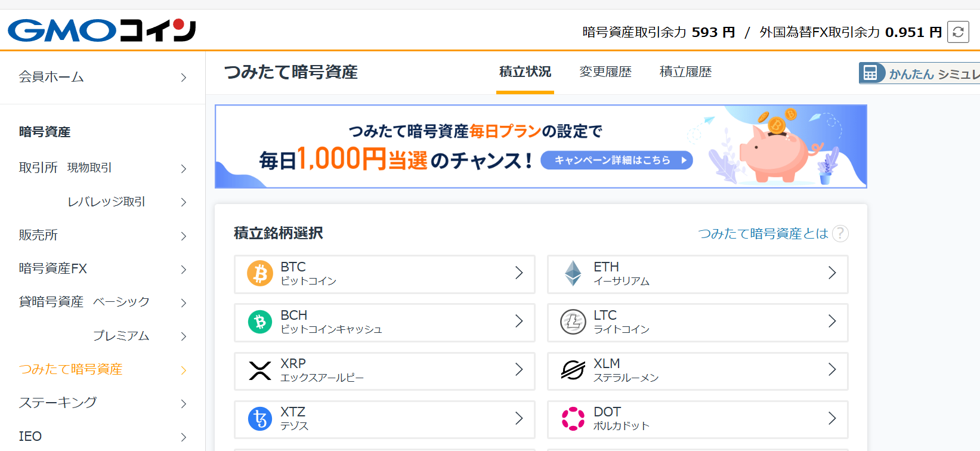
Task: Click the chevron in the BTC row
Action: [x=519, y=273]
